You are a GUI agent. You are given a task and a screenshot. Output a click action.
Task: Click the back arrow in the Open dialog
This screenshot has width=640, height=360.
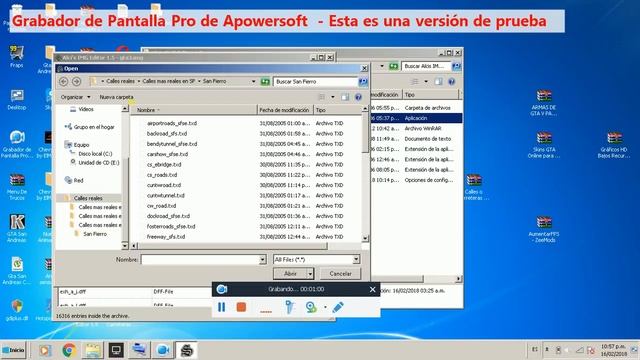pyautogui.click(x=63, y=81)
